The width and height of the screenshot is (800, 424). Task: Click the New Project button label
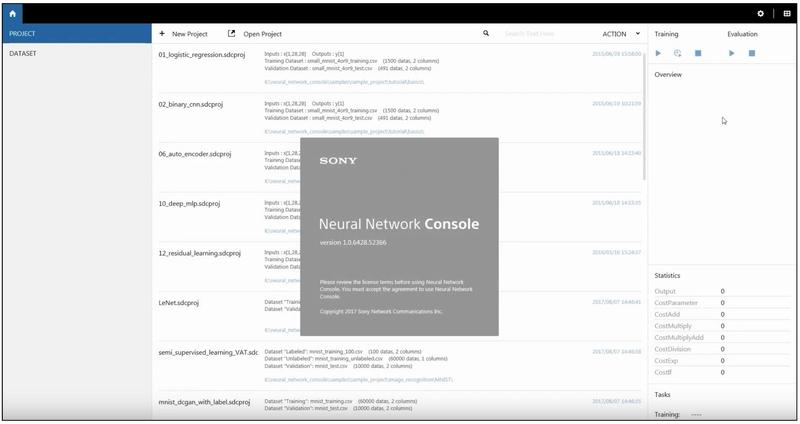190,34
